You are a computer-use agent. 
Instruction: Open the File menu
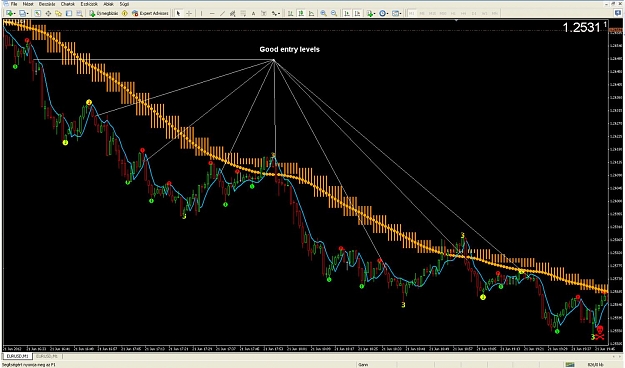pyautogui.click(x=14, y=4)
